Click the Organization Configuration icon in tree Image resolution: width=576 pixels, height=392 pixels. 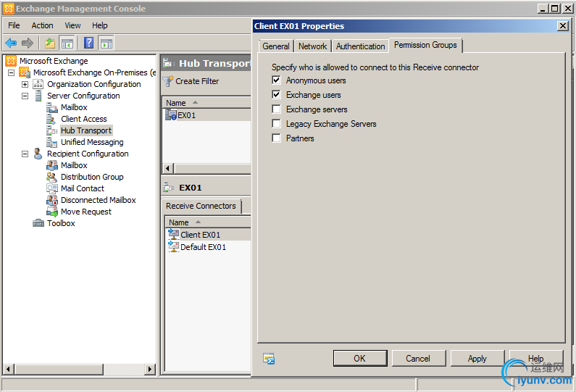click(x=38, y=84)
